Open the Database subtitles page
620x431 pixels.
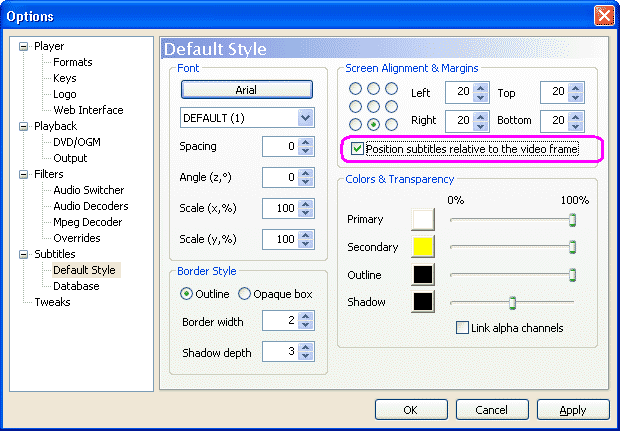pos(76,286)
